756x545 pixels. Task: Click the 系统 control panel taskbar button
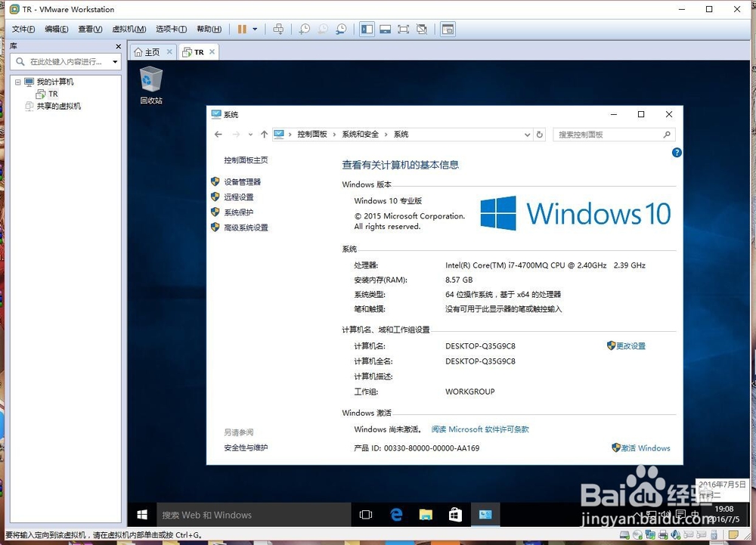point(485,515)
